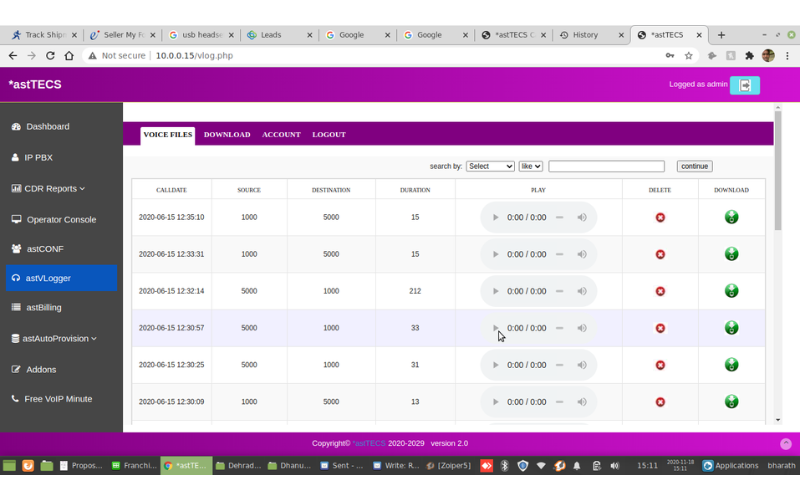Viewport: 800px width, 500px height.
Task: Play the 12:32:14 call recording
Action: [495, 291]
